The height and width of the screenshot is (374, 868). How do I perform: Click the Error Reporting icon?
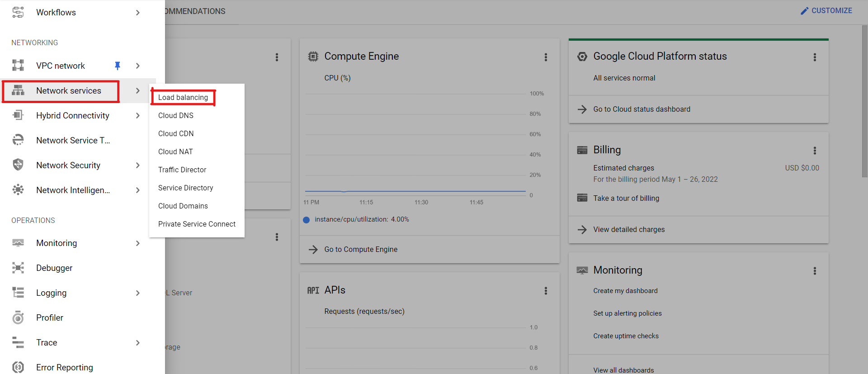(18, 367)
